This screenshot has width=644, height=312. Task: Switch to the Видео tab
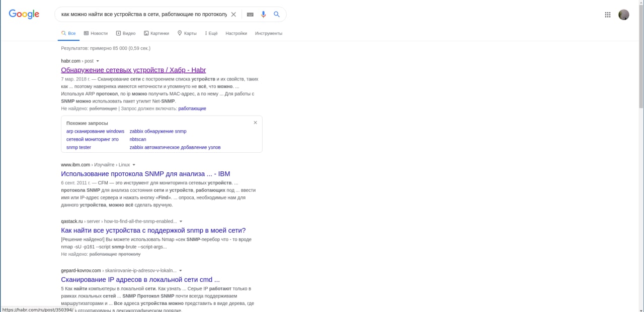126,33
